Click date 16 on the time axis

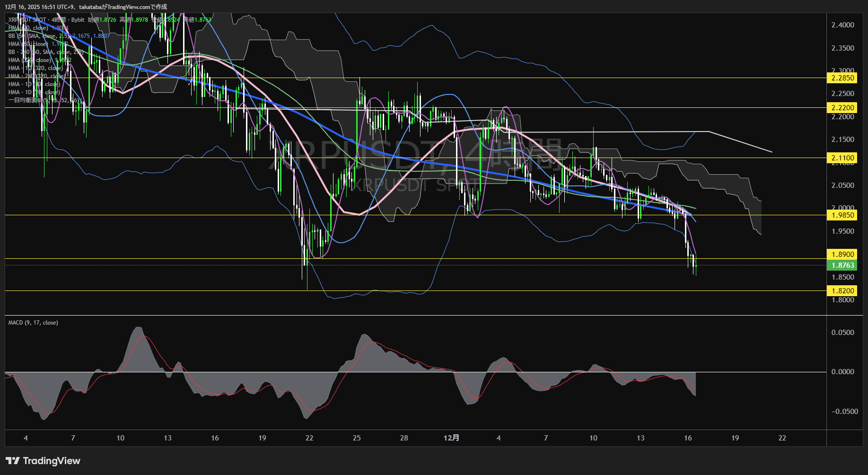pyautogui.click(x=688, y=438)
